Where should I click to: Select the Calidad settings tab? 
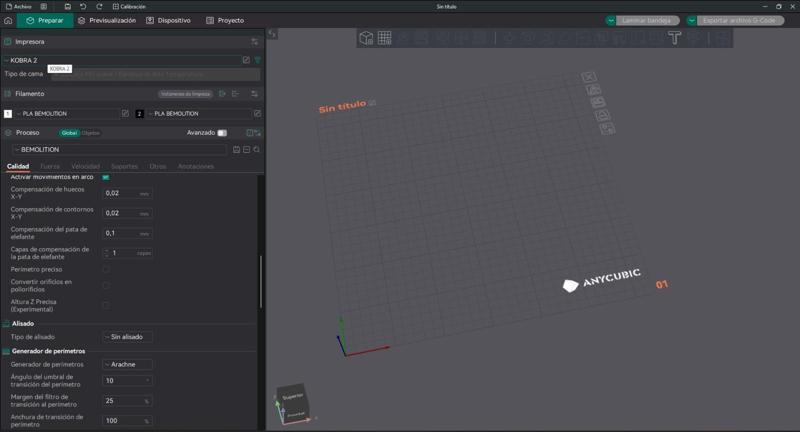click(18, 166)
